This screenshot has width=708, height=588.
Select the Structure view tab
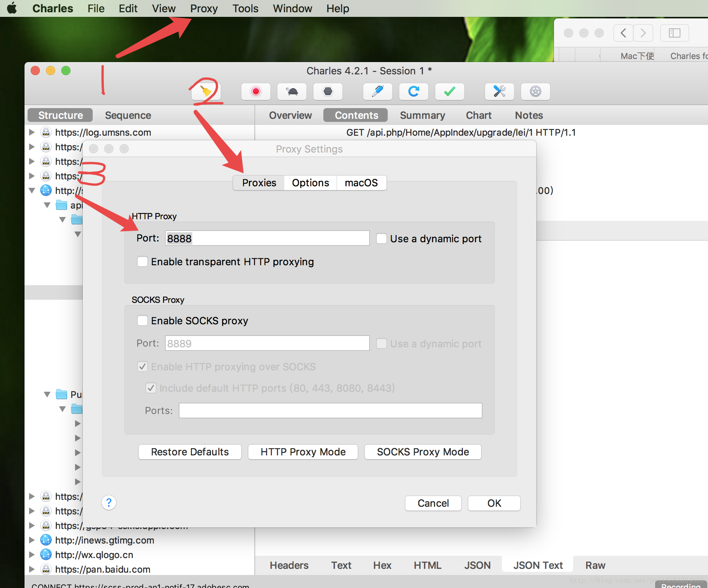61,115
